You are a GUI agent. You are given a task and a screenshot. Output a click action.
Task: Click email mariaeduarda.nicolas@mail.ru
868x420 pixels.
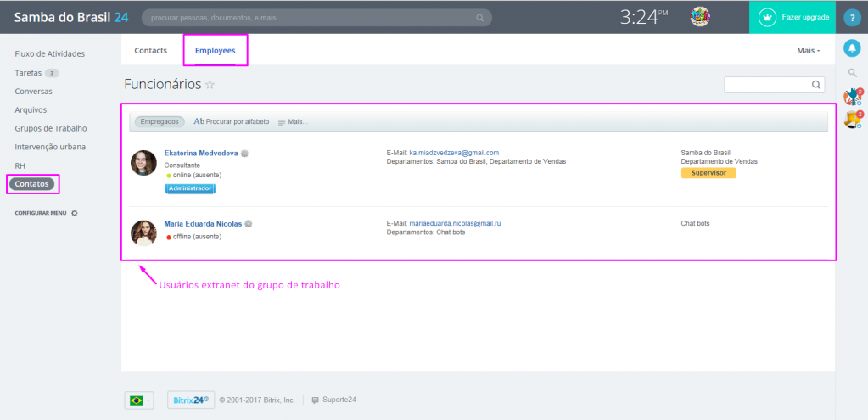(x=455, y=223)
